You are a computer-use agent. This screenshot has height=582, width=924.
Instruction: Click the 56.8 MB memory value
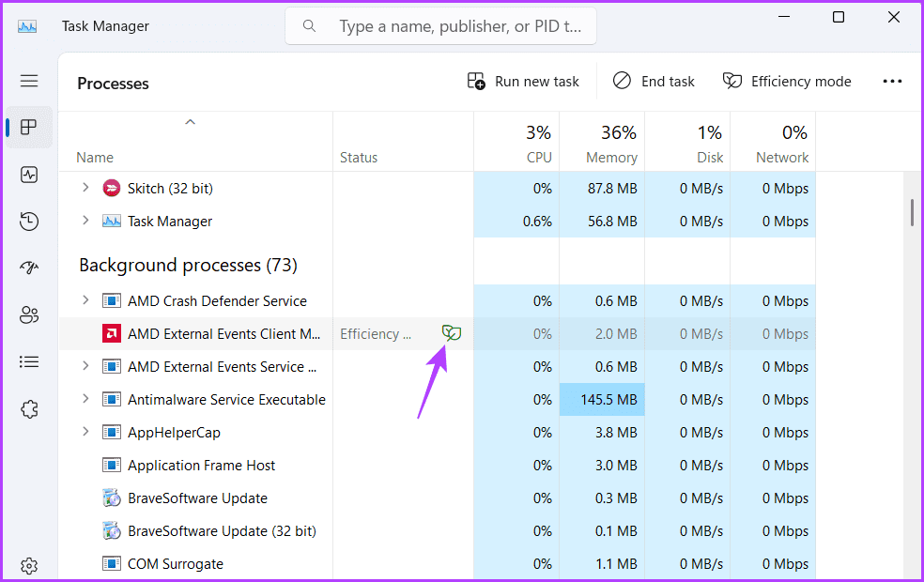tap(612, 222)
